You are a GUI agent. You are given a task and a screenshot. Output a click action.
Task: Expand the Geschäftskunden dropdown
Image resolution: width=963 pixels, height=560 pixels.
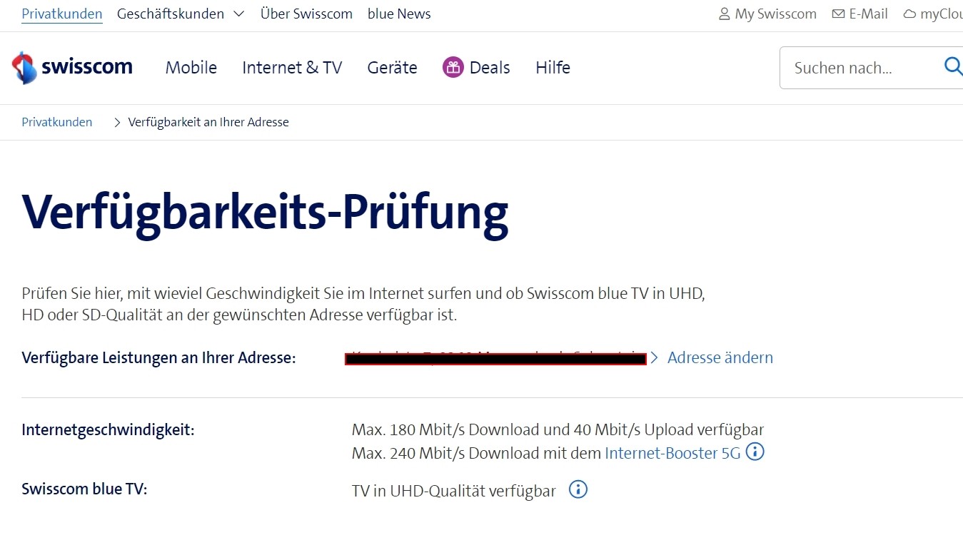click(239, 14)
